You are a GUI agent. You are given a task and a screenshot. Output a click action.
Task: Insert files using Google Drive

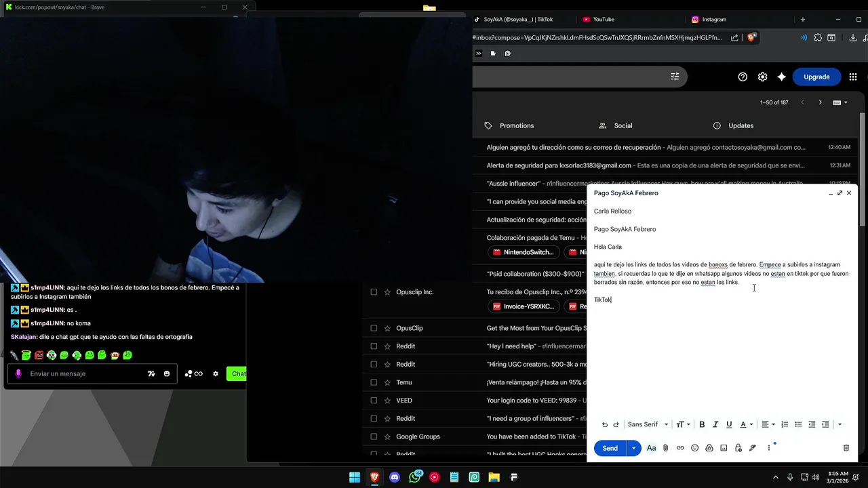tap(709, 448)
